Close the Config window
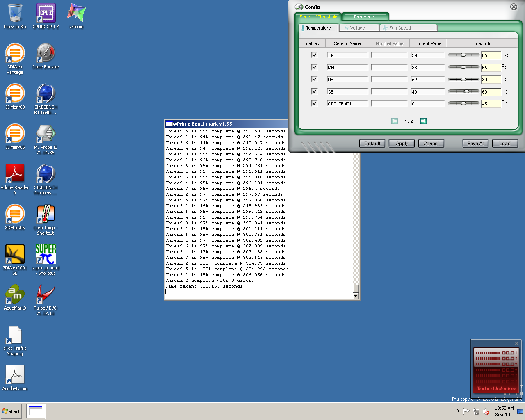Viewport: 525px width, 420px height. (514, 7)
